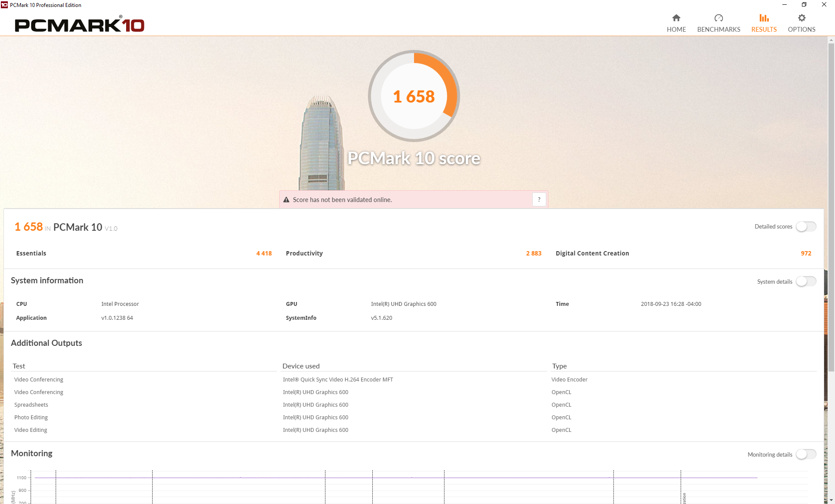Click the PCMark 10 logo

tap(80, 24)
